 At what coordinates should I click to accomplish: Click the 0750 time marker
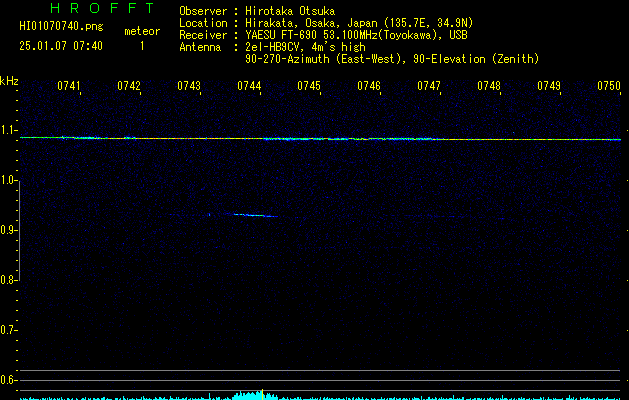click(609, 86)
